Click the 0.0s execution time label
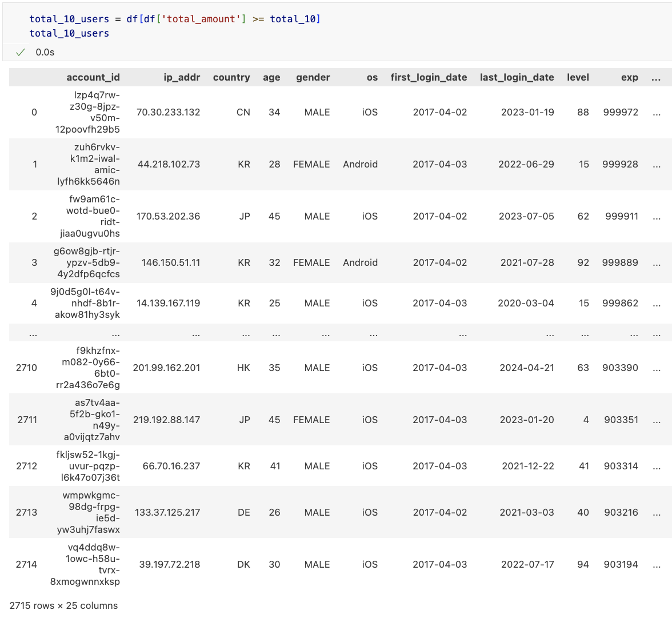The height and width of the screenshot is (622, 672). pos(45,52)
